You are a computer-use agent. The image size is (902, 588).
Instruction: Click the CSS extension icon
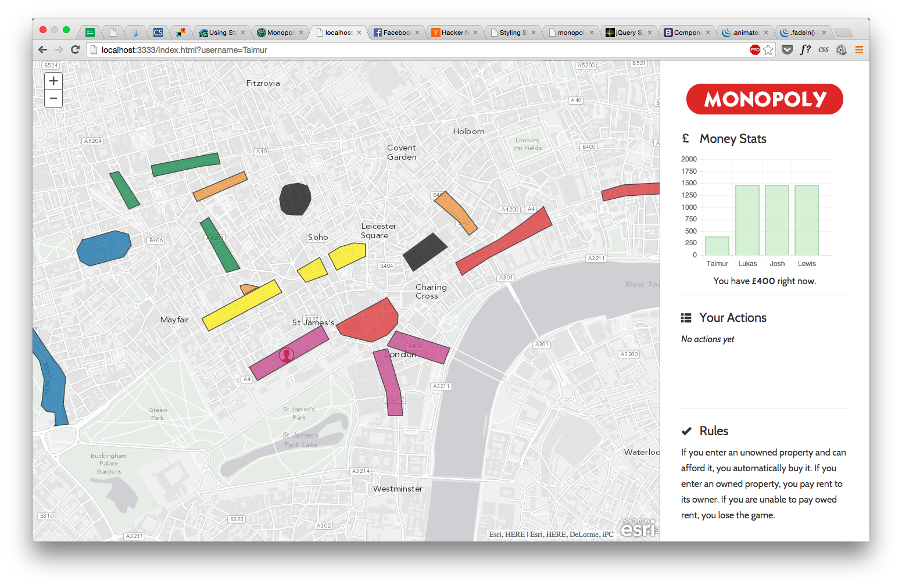click(x=824, y=50)
